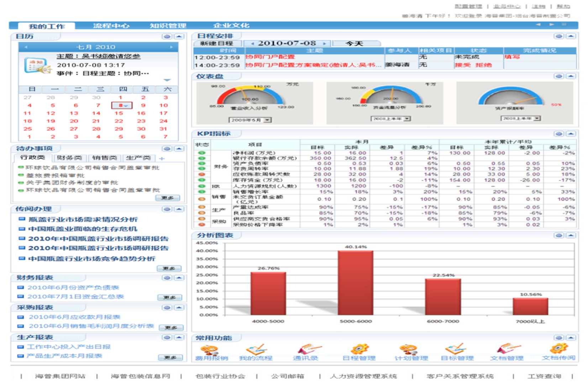
Task: Click the 文档传阅 document circulation icon
Action: click(558, 350)
